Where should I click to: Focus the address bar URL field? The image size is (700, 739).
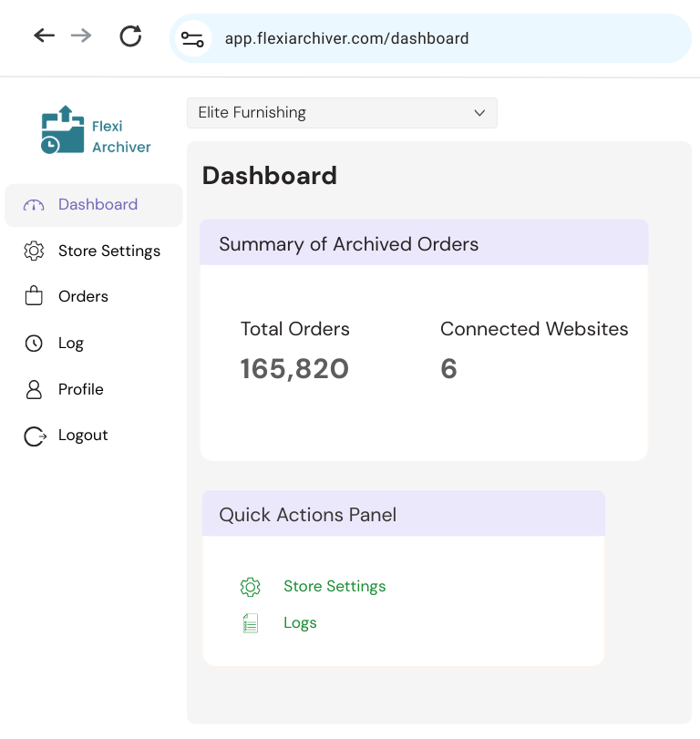[346, 38]
